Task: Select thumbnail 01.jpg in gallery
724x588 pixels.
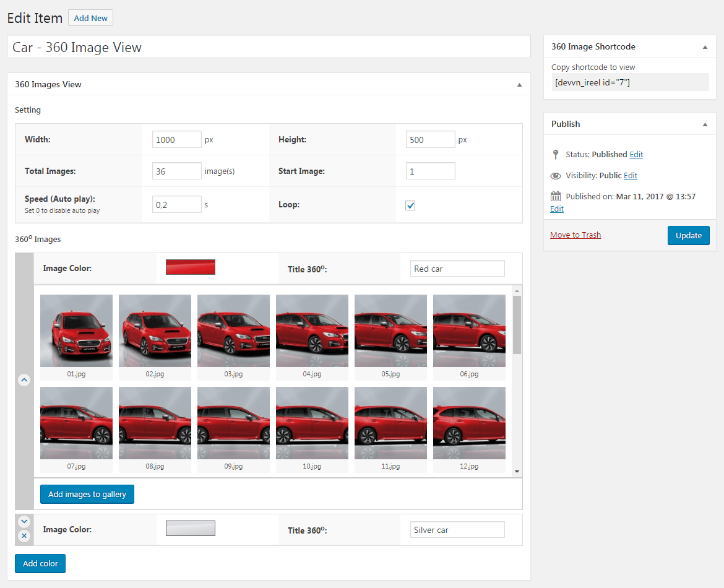Action: (77, 331)
